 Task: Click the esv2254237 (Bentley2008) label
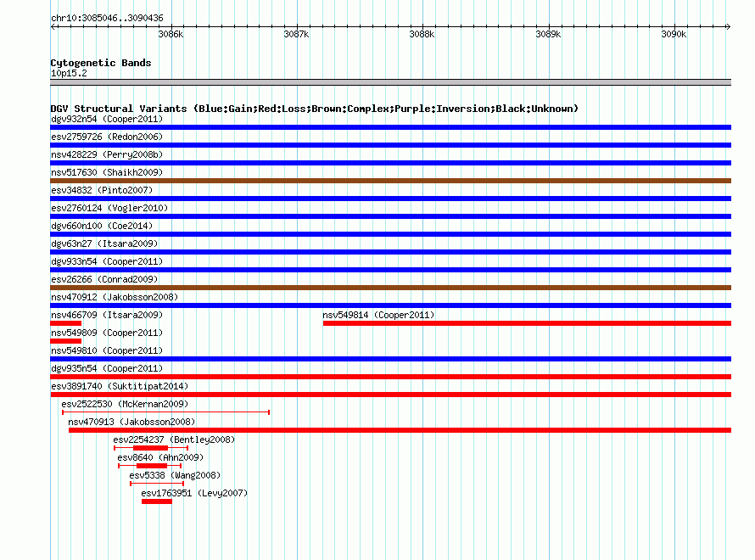tap(174, 440)
